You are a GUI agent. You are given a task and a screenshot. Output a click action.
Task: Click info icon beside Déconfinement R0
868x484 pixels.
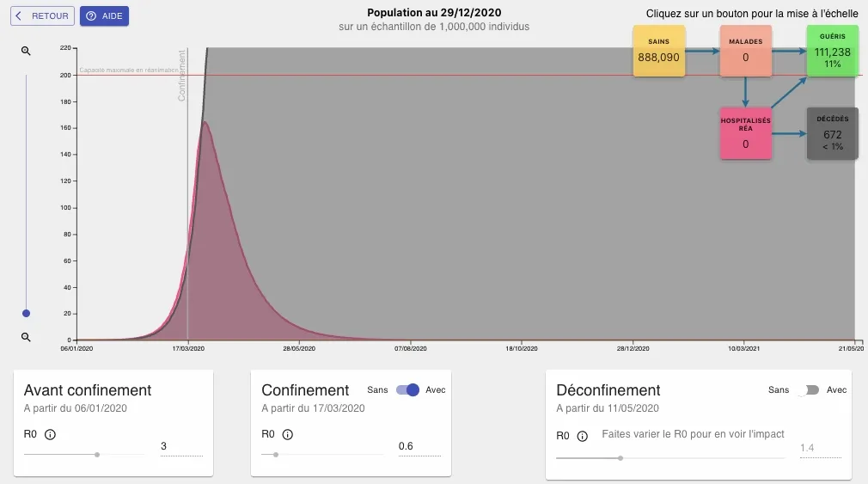583,436
